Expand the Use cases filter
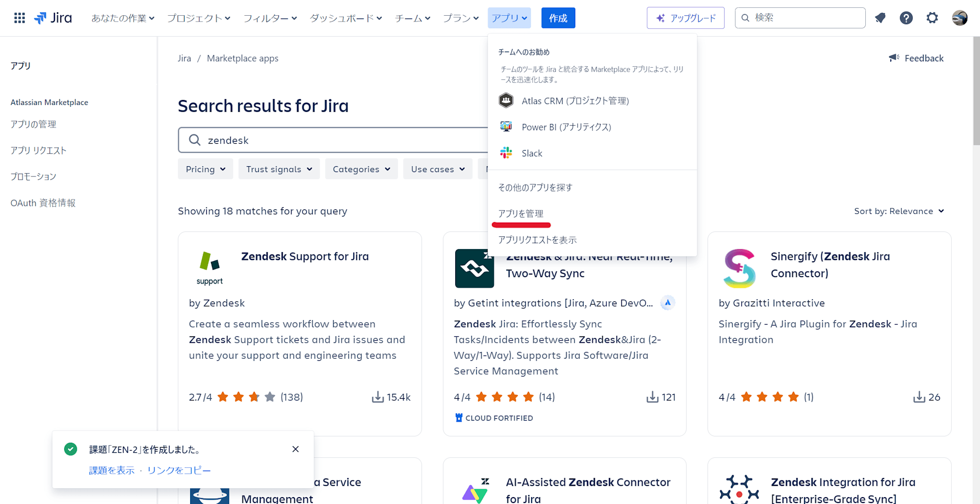The image size is (980, 504). (438, 169)
